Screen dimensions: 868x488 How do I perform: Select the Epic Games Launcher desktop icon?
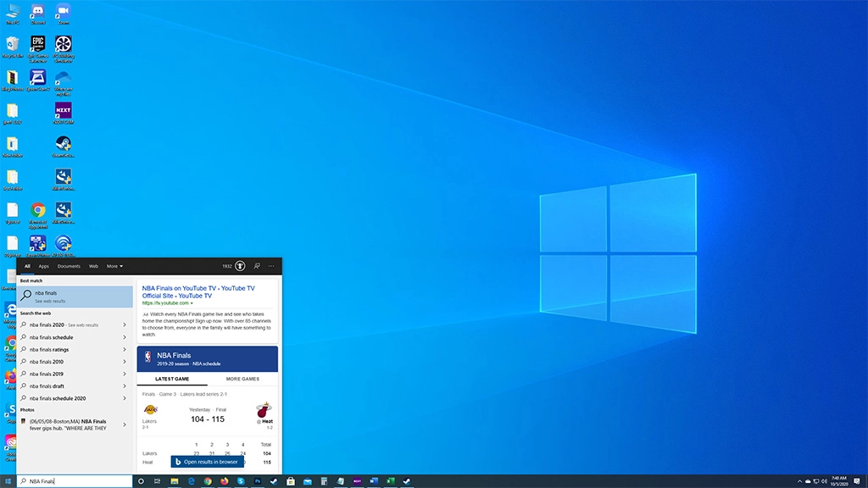(x=37, y=48)
